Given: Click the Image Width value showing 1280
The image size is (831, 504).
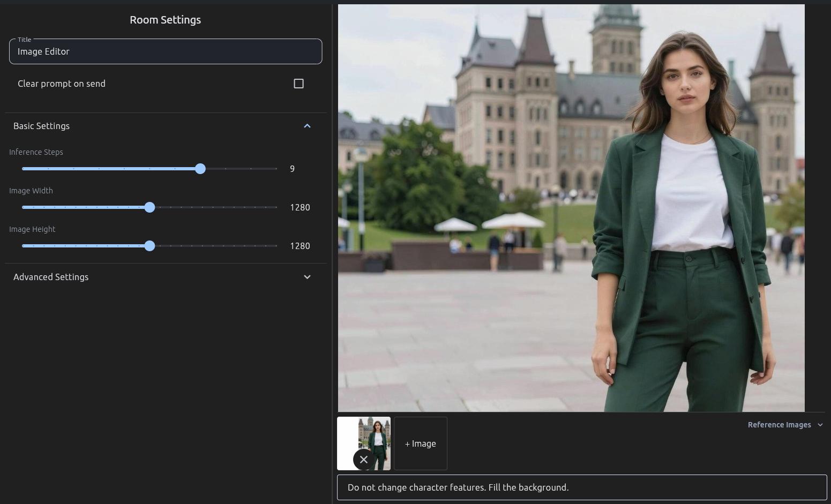Looking at the screenshot, I should click(x=300, y=207).
